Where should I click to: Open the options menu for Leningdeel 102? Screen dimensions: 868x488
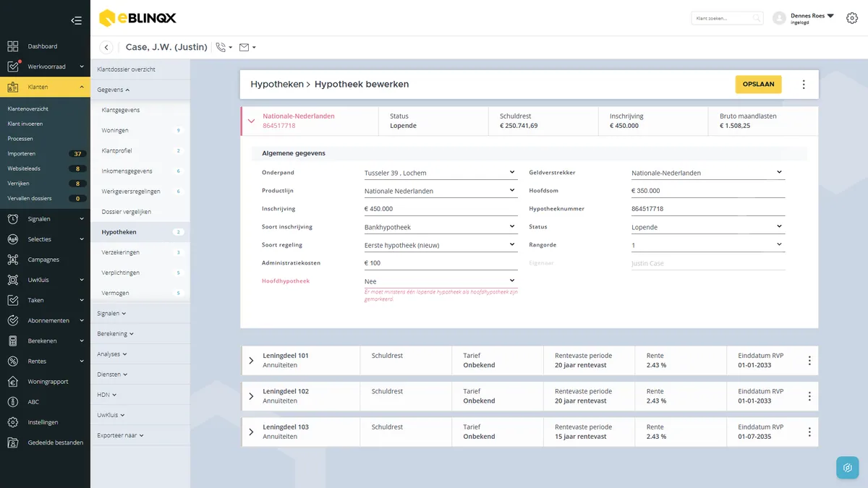pyautogui.click(x=809, y=396)
